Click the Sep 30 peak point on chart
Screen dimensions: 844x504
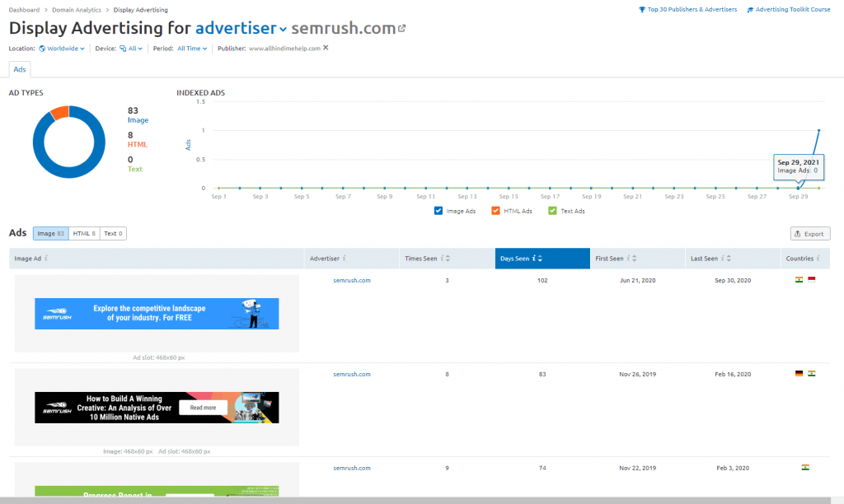point(818,130)
